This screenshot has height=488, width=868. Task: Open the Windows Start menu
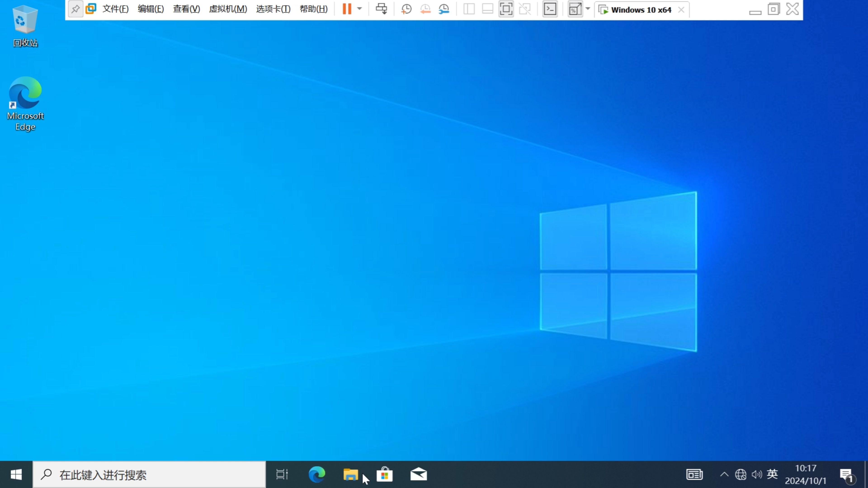[16, 474]
